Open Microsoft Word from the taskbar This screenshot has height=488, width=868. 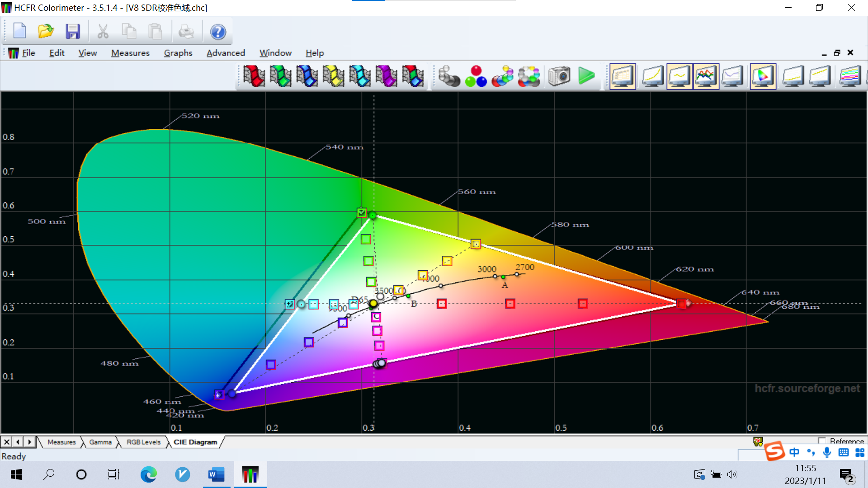pyautogui.click(x=216, y=474)
